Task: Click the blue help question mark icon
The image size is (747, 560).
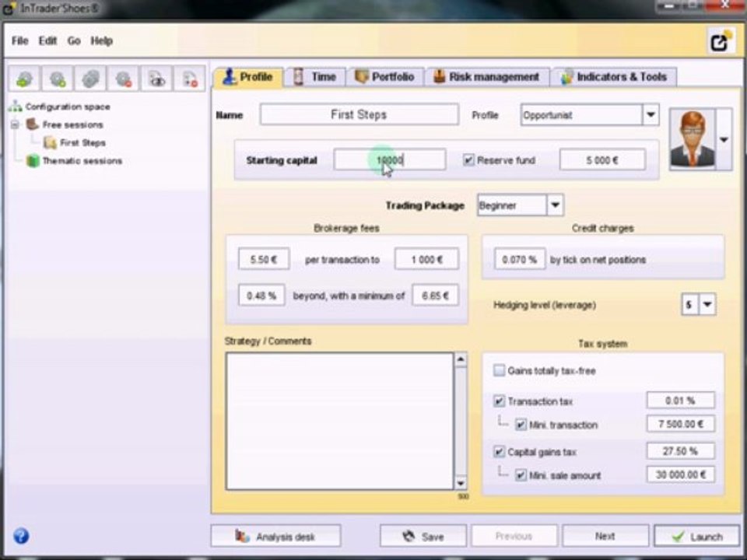Action: click(x=21, y=536)
